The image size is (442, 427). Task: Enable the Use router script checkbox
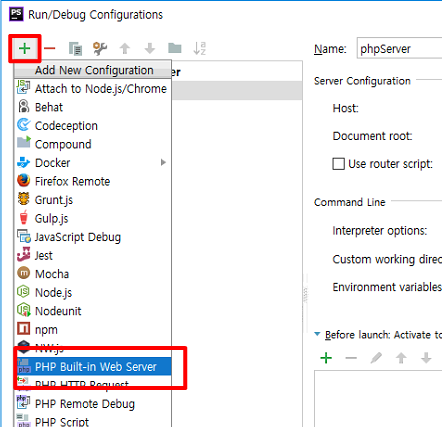tap(338, 164)
